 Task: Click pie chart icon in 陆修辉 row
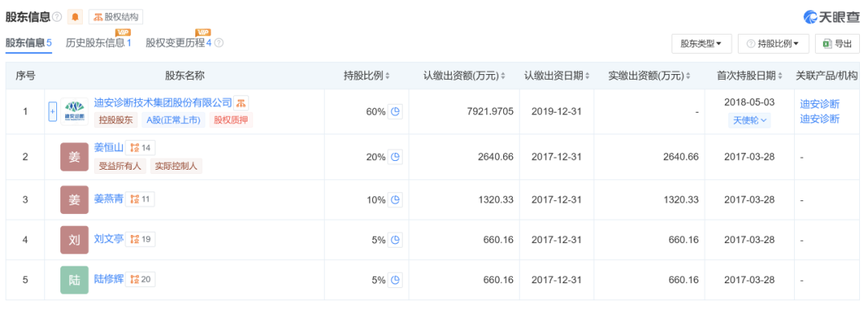[x=395, y=280]
